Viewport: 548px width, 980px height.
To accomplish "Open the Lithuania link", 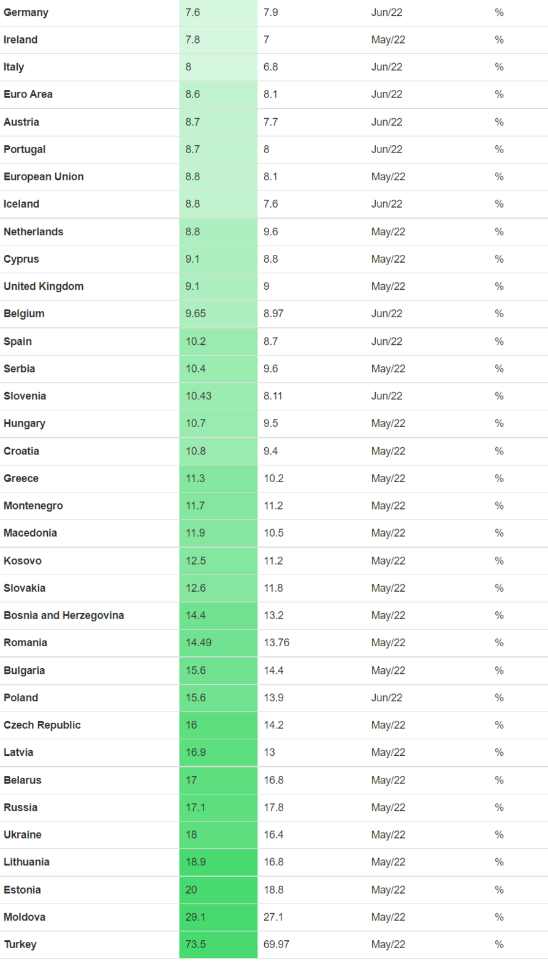I will pyautogui.click(x=26, y=862).
